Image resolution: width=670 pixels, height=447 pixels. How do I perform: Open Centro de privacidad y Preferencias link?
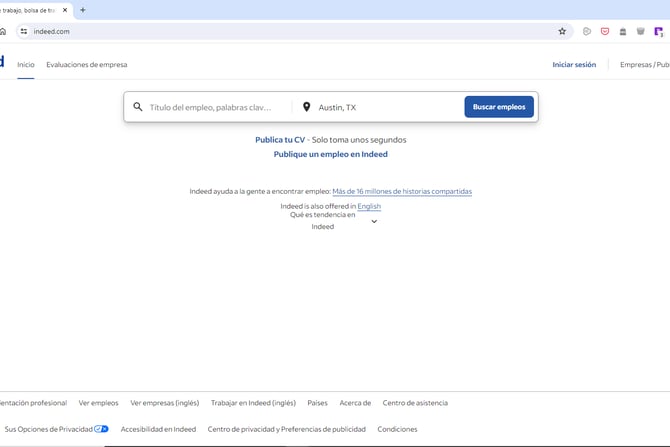click(x=286, y=429)
